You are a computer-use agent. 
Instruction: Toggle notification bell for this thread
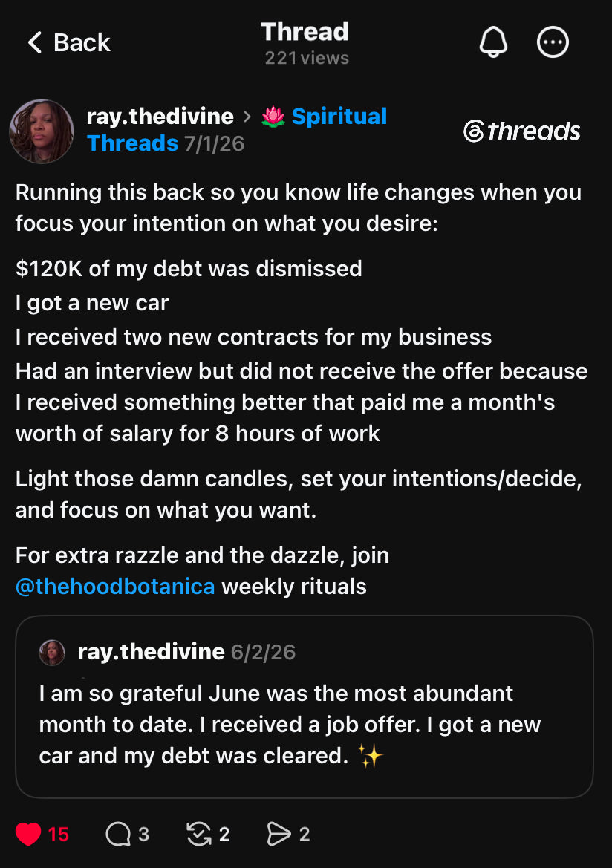tap(493, 42)
